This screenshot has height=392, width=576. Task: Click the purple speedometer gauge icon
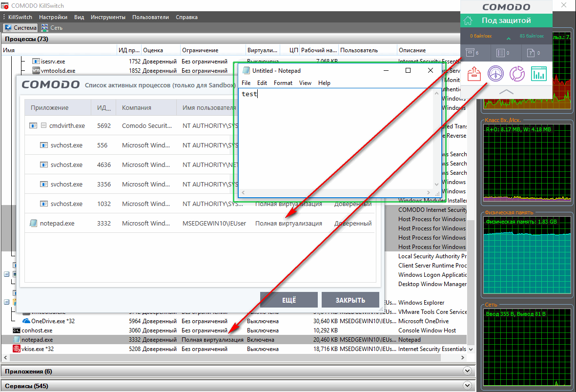[x=495, y=74]
